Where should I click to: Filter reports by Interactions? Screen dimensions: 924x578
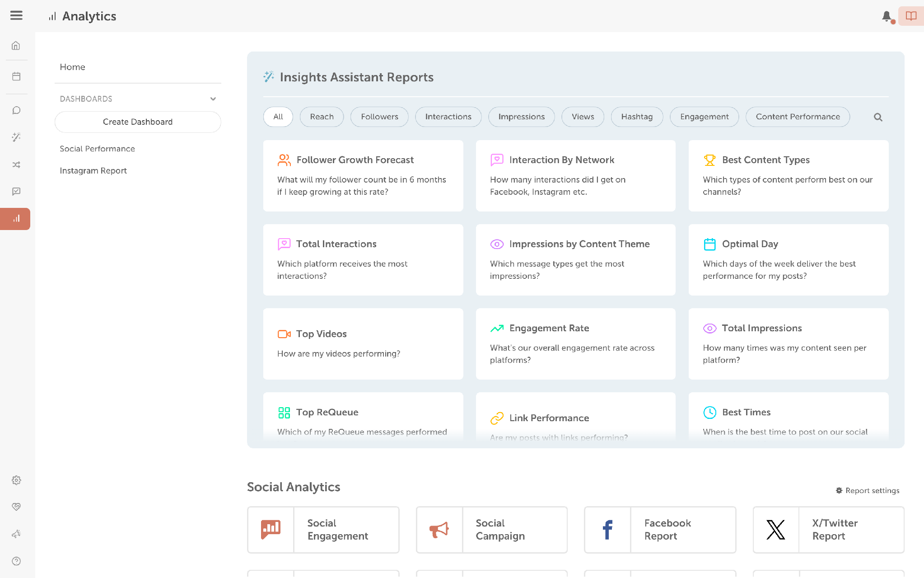(448, 117)
